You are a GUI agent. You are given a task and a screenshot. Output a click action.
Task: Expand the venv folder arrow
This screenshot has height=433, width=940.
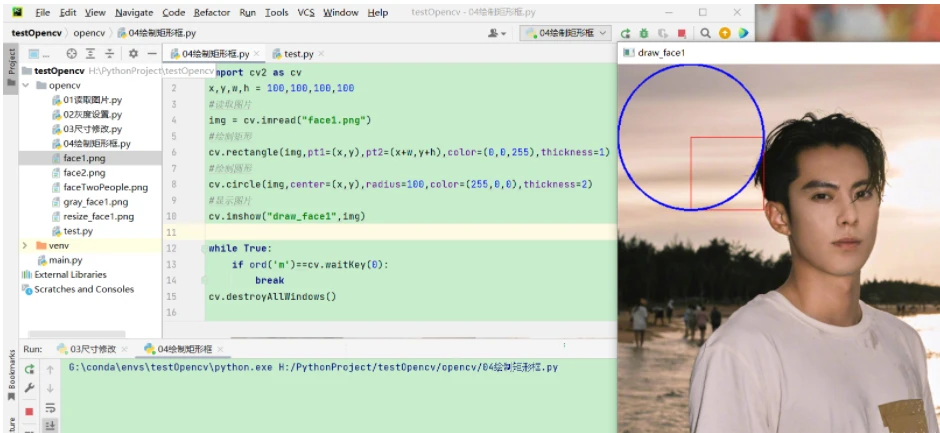(25, 245)
